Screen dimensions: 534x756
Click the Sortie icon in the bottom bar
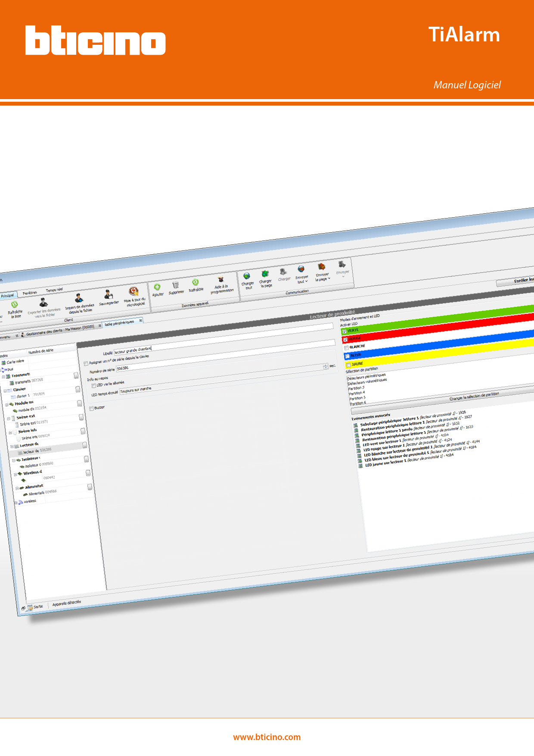click(x=30, y=608)
